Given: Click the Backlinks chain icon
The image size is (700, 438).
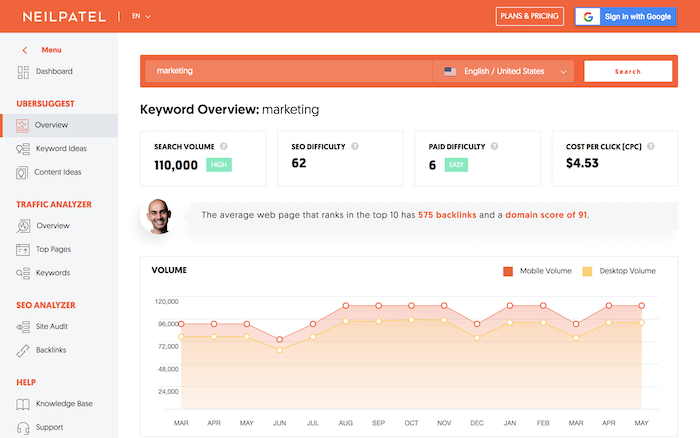Looking at the screenshot, I should tap(23, 350).
